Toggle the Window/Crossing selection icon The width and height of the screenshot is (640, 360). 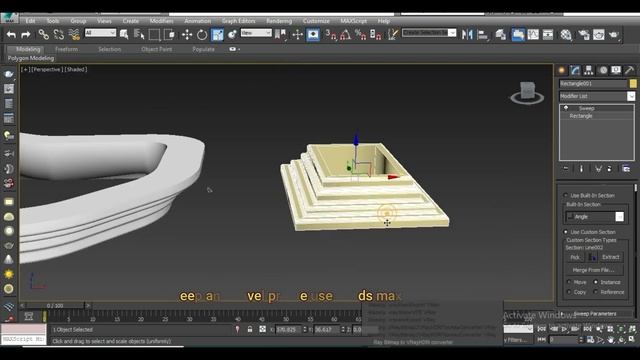point(170,35)
